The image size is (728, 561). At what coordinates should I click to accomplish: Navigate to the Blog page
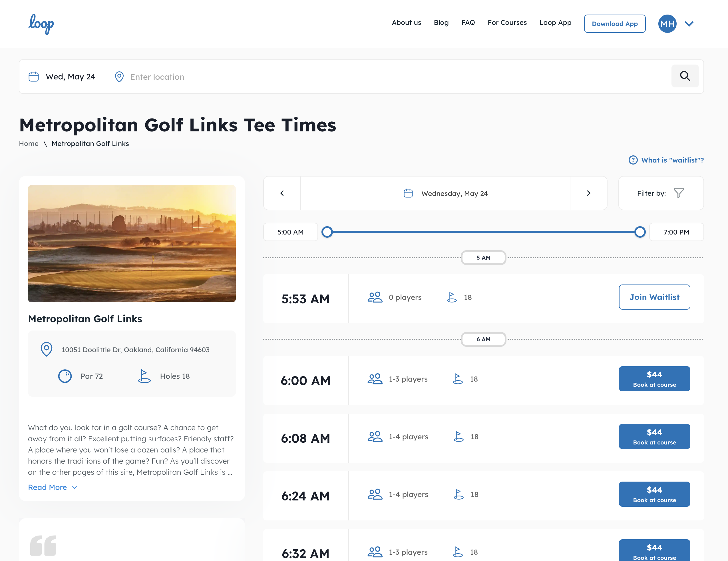pos(441,23)
